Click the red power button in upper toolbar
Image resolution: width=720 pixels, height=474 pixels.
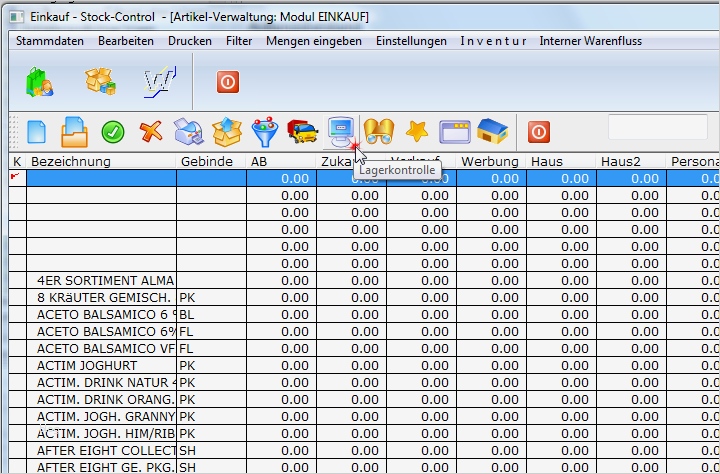[228, 82]
